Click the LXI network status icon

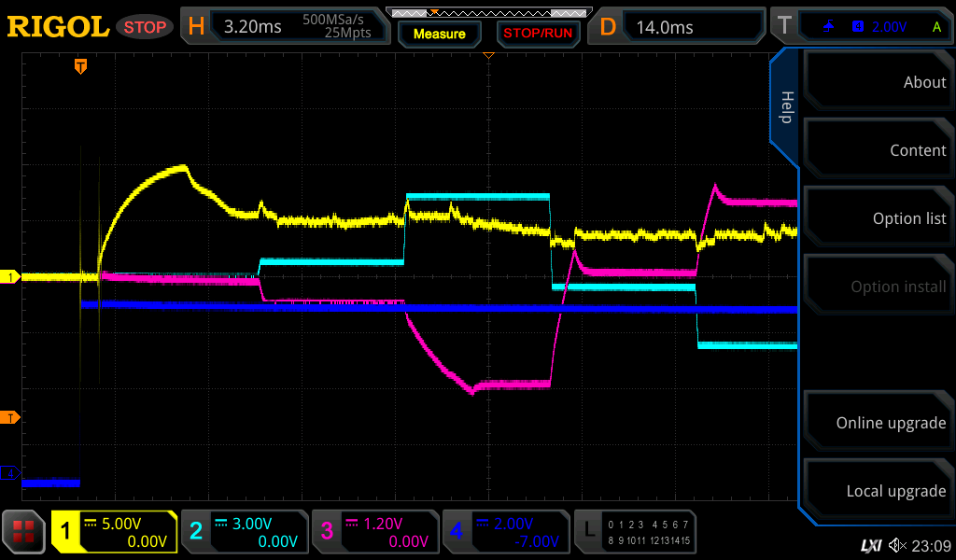[x=870, y=544]
